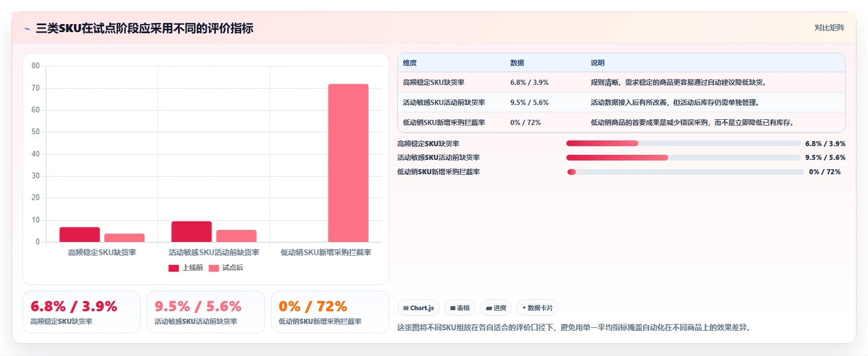Select table cell 低动销SKU新增采购拦截率
This screenshot has width=868, height=356.
click(x=444, y=123)
